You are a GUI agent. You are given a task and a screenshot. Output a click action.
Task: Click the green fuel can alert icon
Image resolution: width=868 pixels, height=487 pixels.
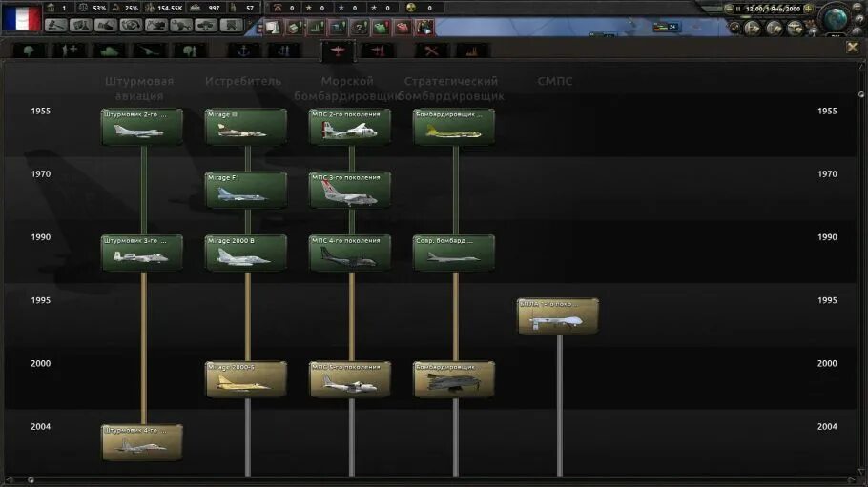(x=381, y=27)
